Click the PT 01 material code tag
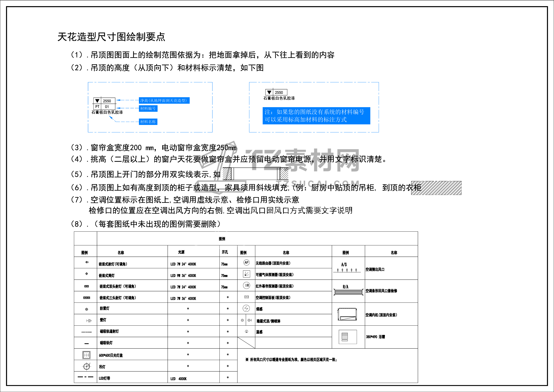554x392 pixels. 104,107
